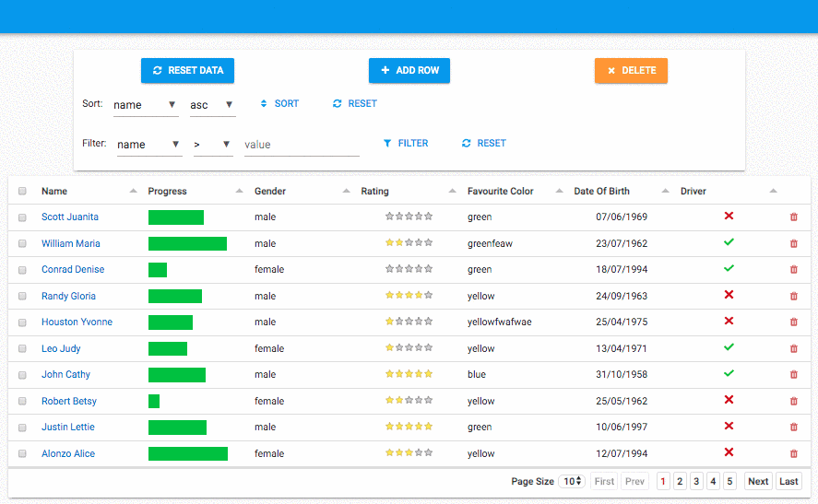Go to page 2
The height and width of the screenshot is (504, 818).
click(x=680, y=481)
